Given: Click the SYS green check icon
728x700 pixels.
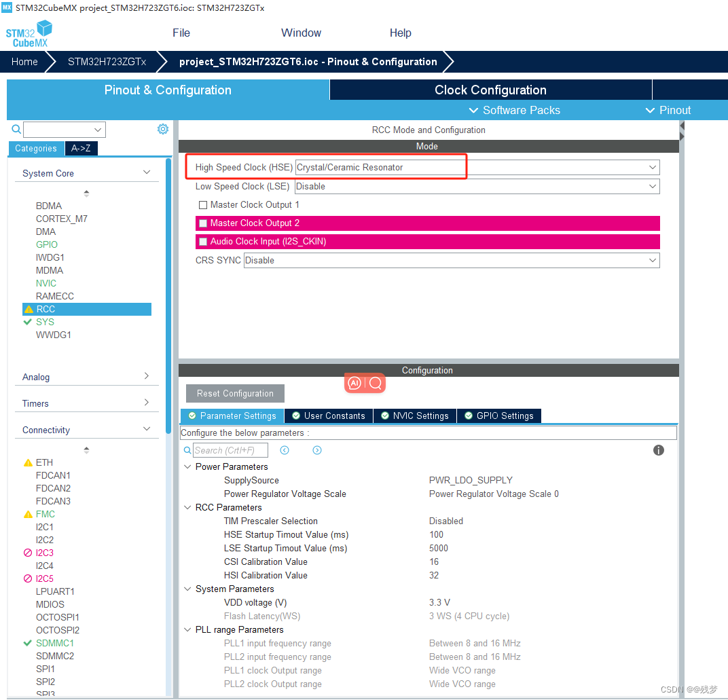Looking at the screenshot, I should [27, 322].
